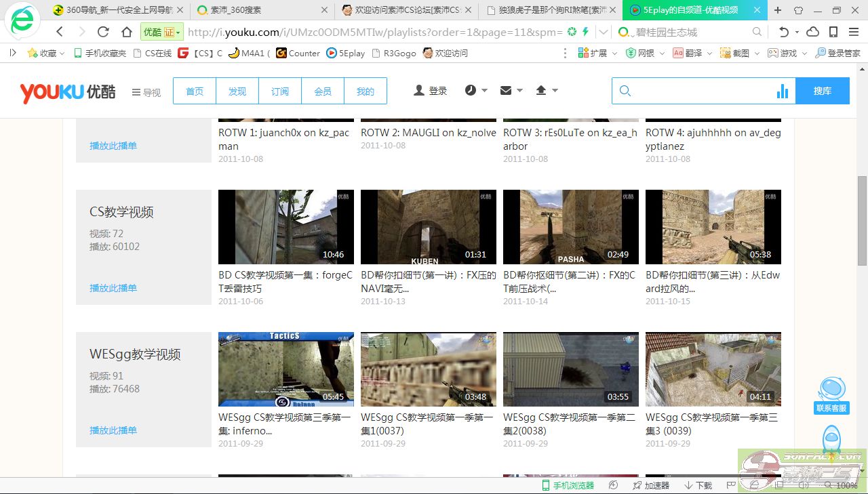Reload the page with refresh icon
Viewport: 868px width, 494px height.
[103, 32]
